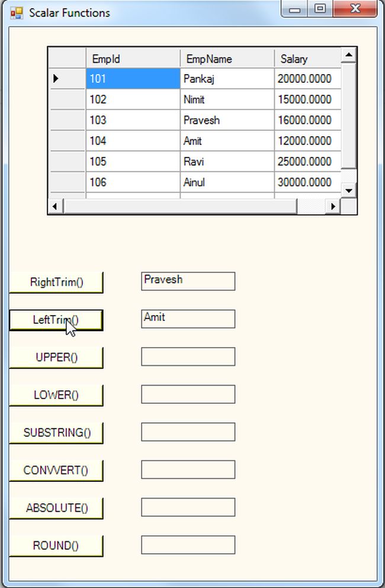Select the row header of row 102
The height and width of the screenshot is (588, 385).
[x=68, y=99]
